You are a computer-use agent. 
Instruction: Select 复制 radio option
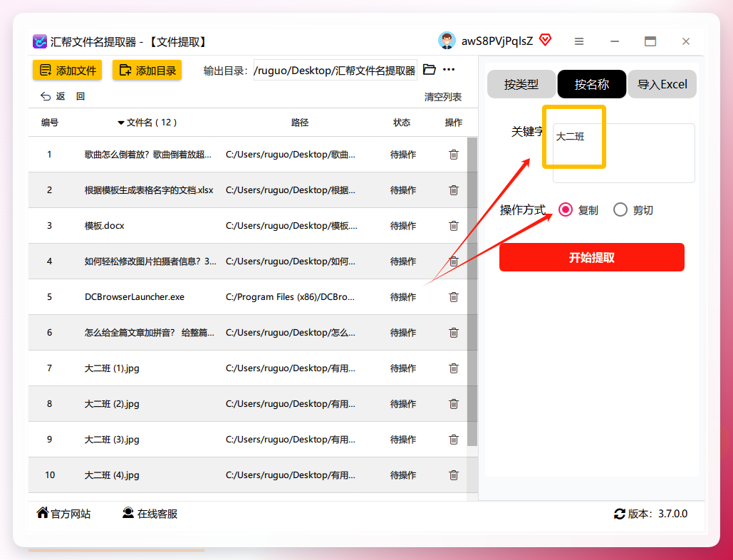pyautogui.click(x=566, y=210)
